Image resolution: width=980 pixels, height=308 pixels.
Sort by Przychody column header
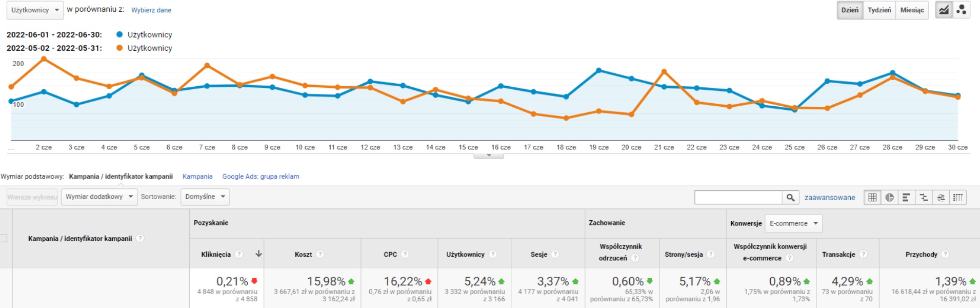click(921, 254)
